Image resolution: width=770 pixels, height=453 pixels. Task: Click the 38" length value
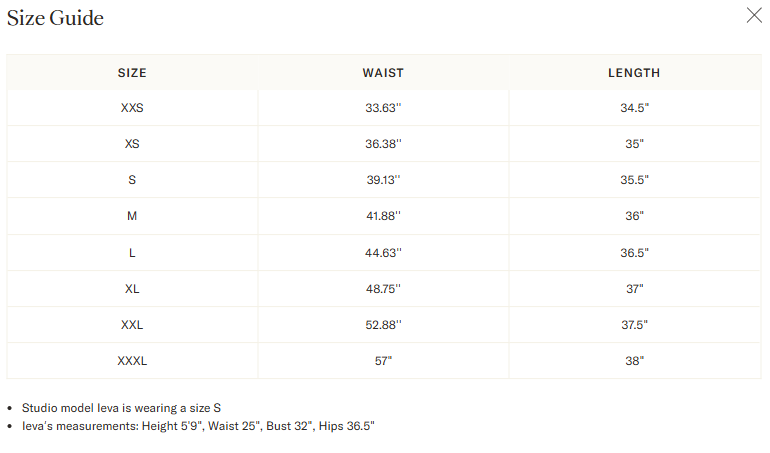[x=634, y=361]
